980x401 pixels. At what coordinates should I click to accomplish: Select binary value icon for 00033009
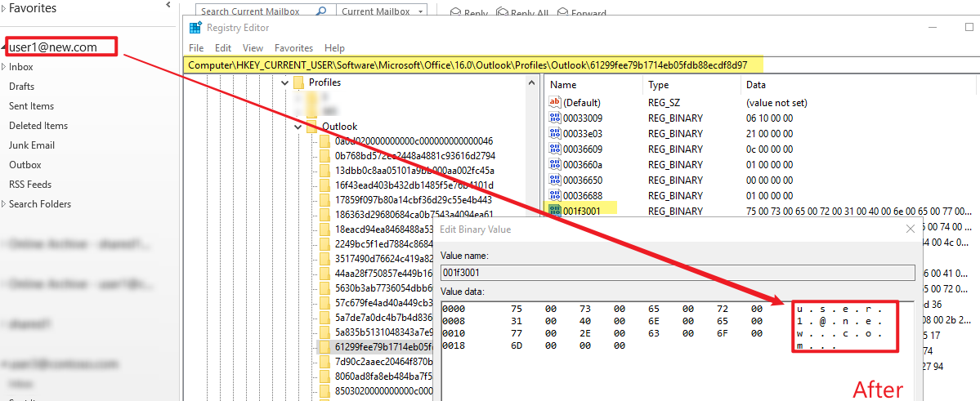pos(554,118)
